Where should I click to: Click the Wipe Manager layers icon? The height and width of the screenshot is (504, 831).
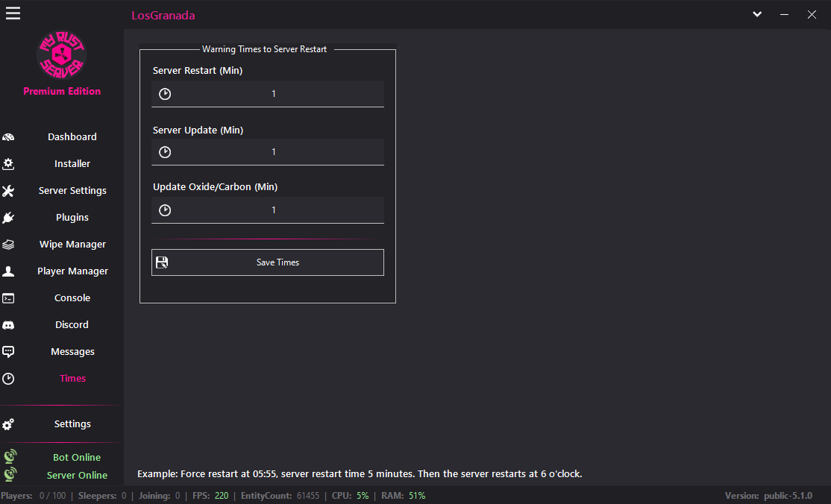pos(8,245)
